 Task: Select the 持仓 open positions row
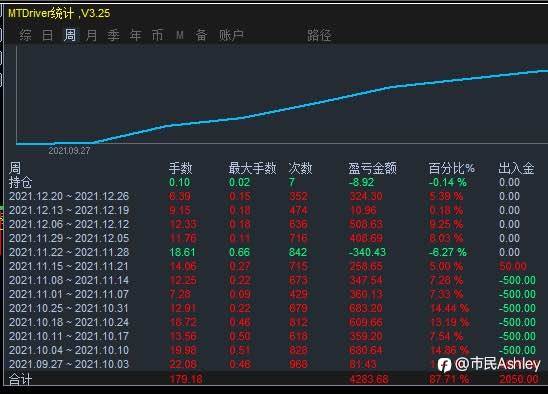click(x=276, y=182)
